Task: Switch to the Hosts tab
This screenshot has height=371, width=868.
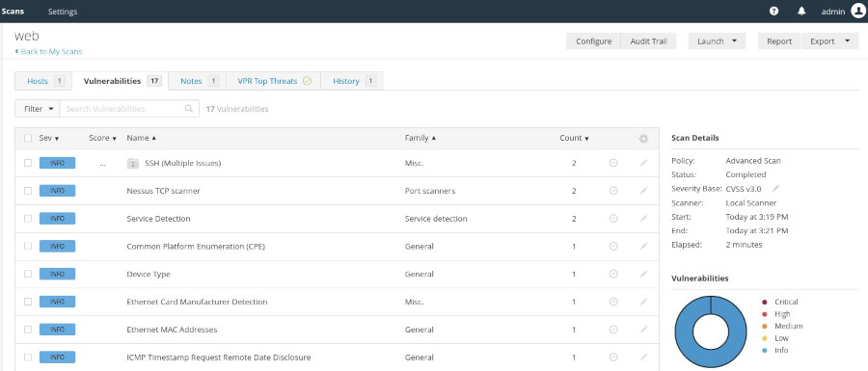Action: pos(43,81)
